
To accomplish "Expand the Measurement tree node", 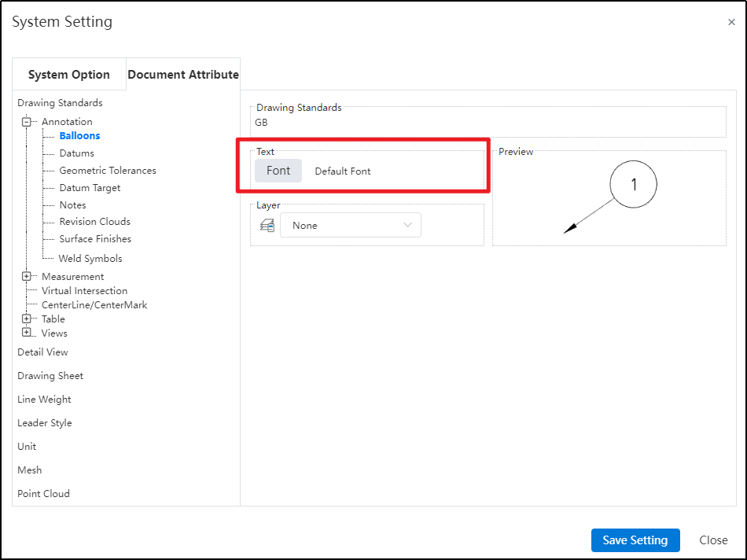I will [x=27, y=277].
